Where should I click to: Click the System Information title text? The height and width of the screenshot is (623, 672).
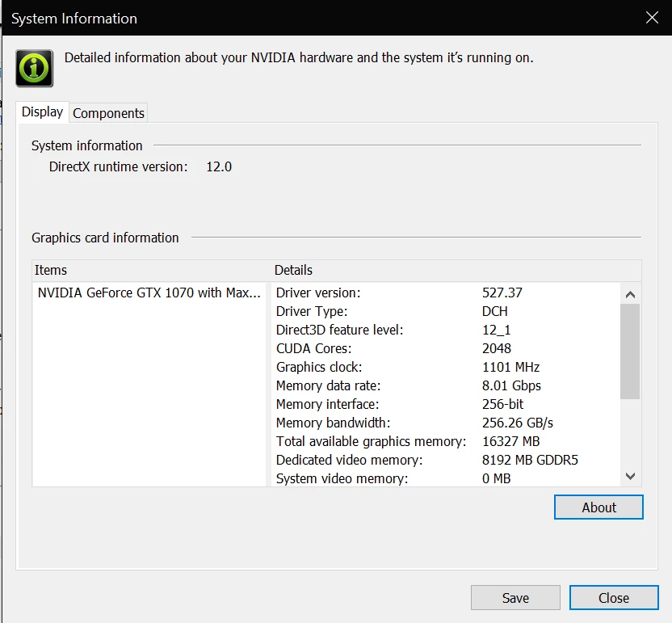(74, 19)
